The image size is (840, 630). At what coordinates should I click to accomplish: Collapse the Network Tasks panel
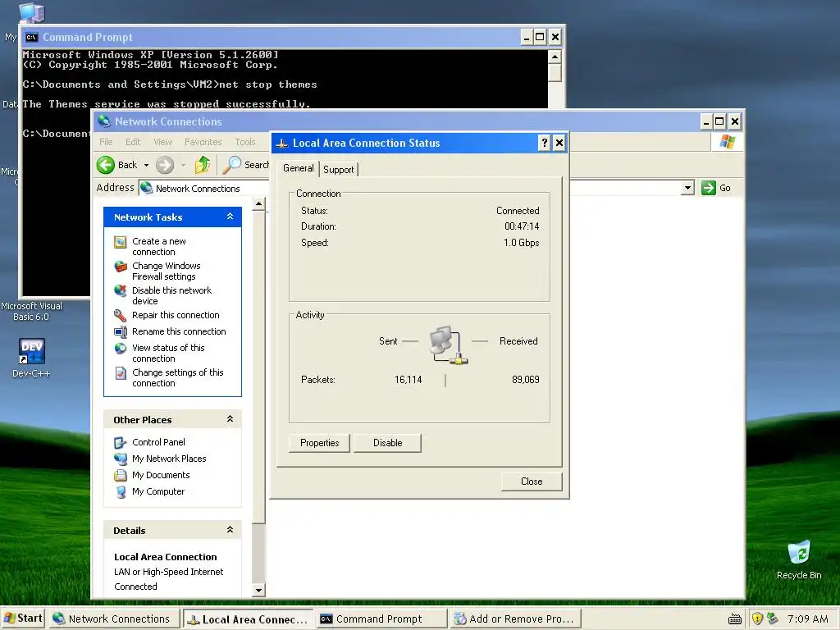[230, 217]
